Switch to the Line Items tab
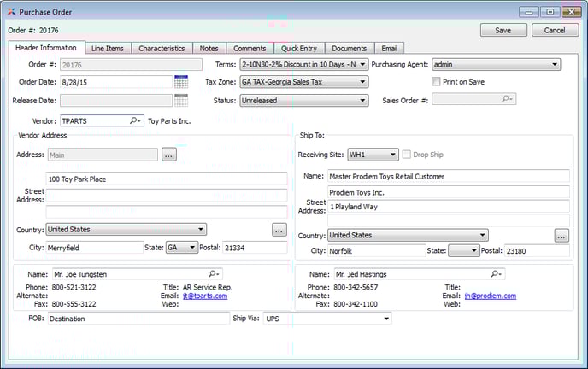 [x=108, y=49]
